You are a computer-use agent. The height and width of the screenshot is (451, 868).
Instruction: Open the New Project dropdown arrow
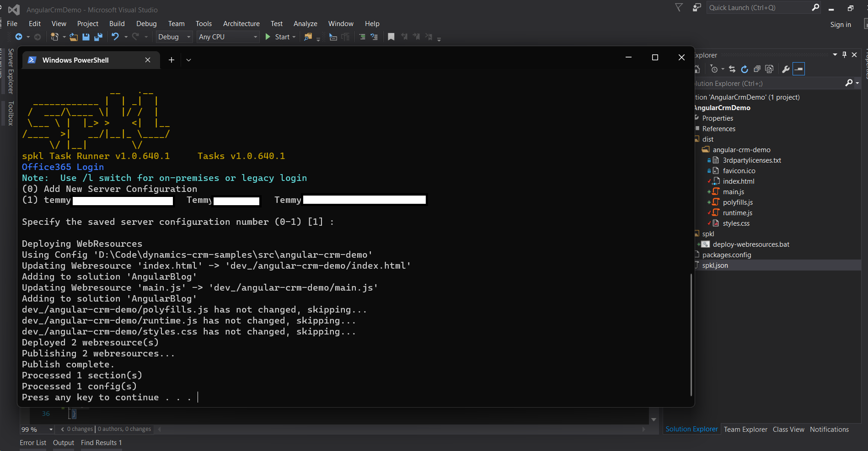coord(64,37)
